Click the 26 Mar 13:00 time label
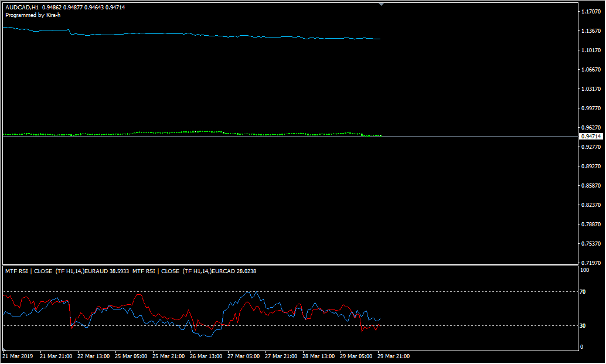606x364 pixels. point(206,356)
